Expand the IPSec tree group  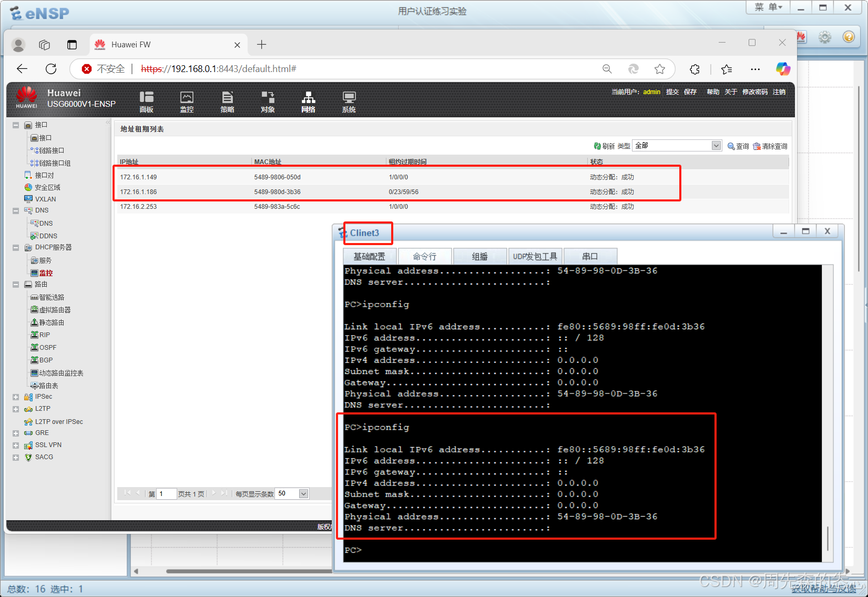tap(16, 397)
